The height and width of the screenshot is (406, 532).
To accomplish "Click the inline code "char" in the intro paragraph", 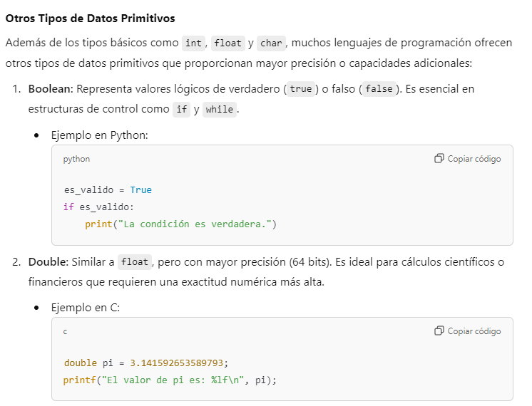I will pos(271,43).
